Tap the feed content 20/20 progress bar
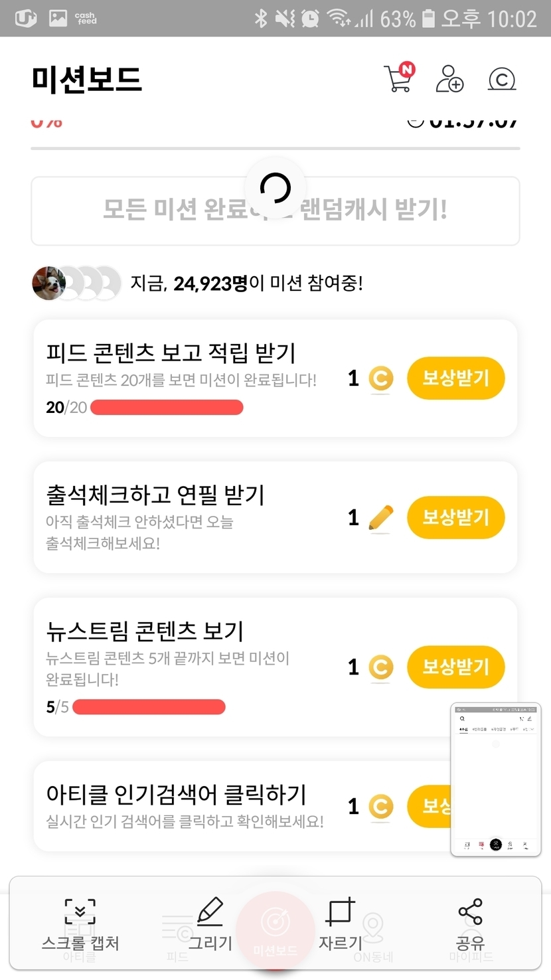Image resolution: width=551 pixels, height=980 pixels. pyautogui.click(x=167, y=408)
